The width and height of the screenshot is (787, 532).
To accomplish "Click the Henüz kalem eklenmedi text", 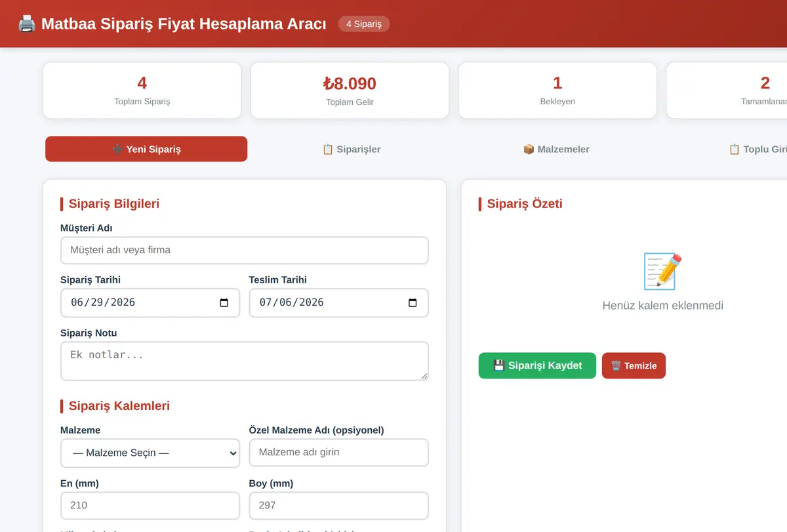I will 662,306.
